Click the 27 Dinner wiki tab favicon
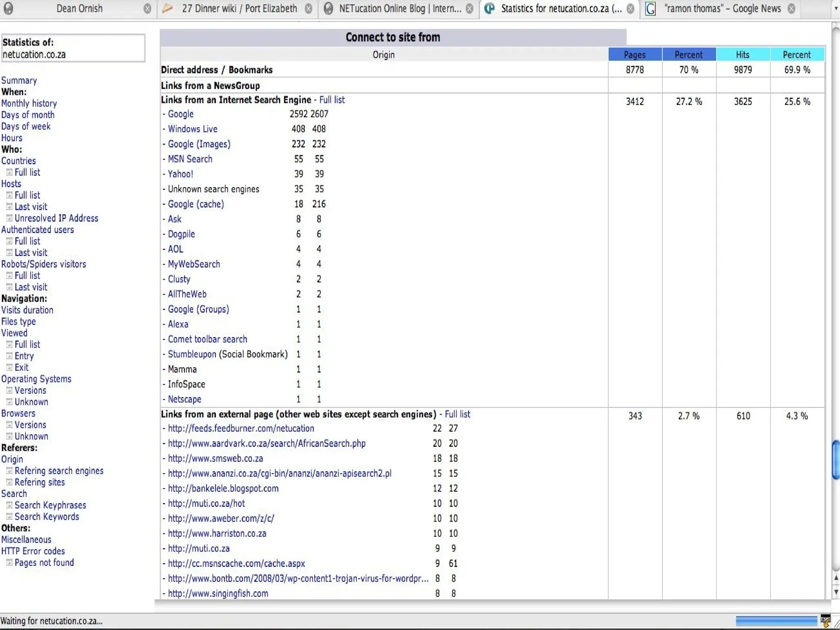The width and height of the screenshot is (840, 630). click(167, 9)
